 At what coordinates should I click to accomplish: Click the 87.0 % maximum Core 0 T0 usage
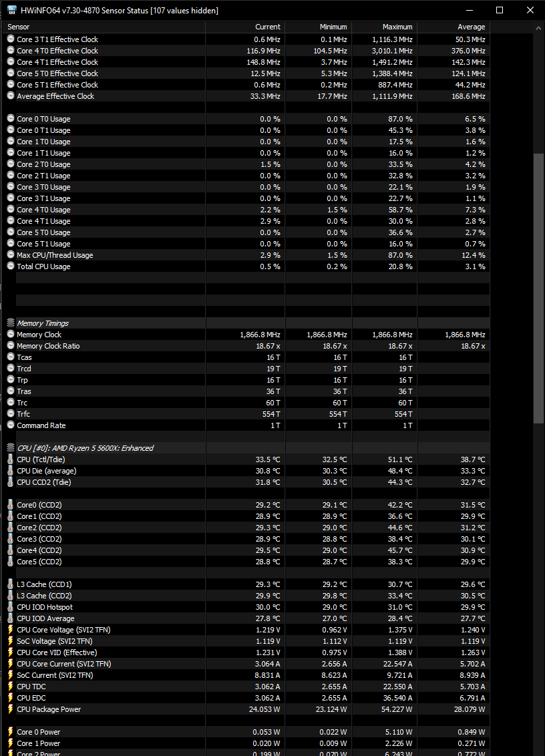pos(400,119)
